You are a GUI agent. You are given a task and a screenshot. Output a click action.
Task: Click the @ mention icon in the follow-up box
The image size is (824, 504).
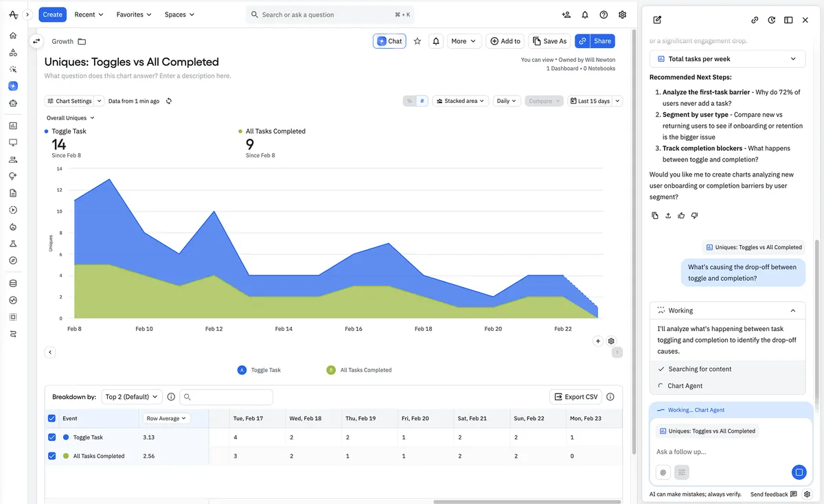663,472
